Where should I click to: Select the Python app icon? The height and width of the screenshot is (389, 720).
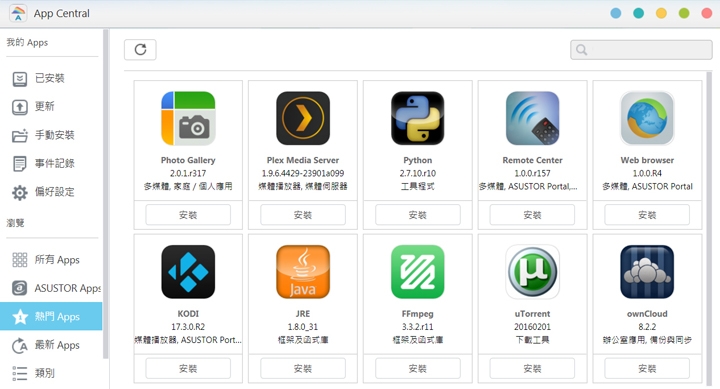tap(418, 118)
